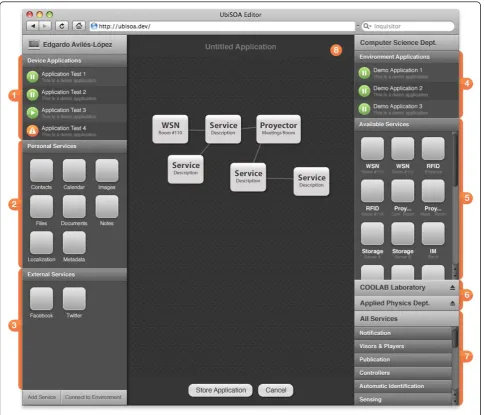
Task: Go to home page icon
Action: point(79,26)
